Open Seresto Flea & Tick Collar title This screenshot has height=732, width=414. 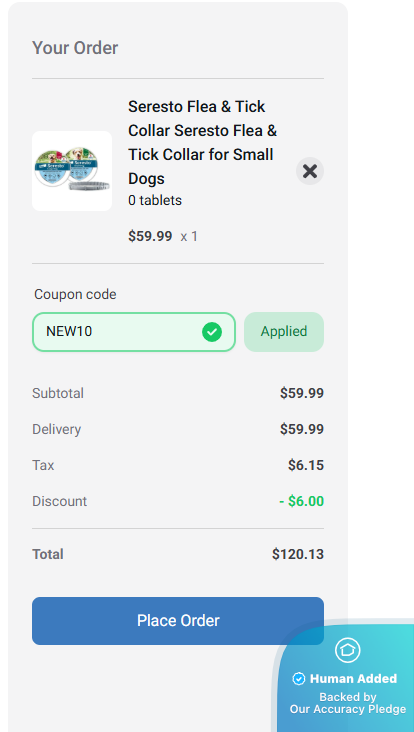tap(203, 142)
